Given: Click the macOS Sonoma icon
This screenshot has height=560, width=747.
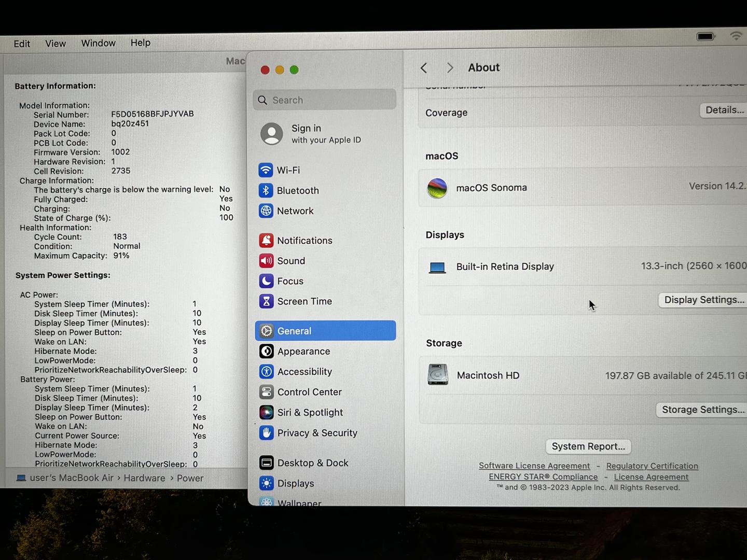Looking at the screenshot, I should tap(437, 188).
